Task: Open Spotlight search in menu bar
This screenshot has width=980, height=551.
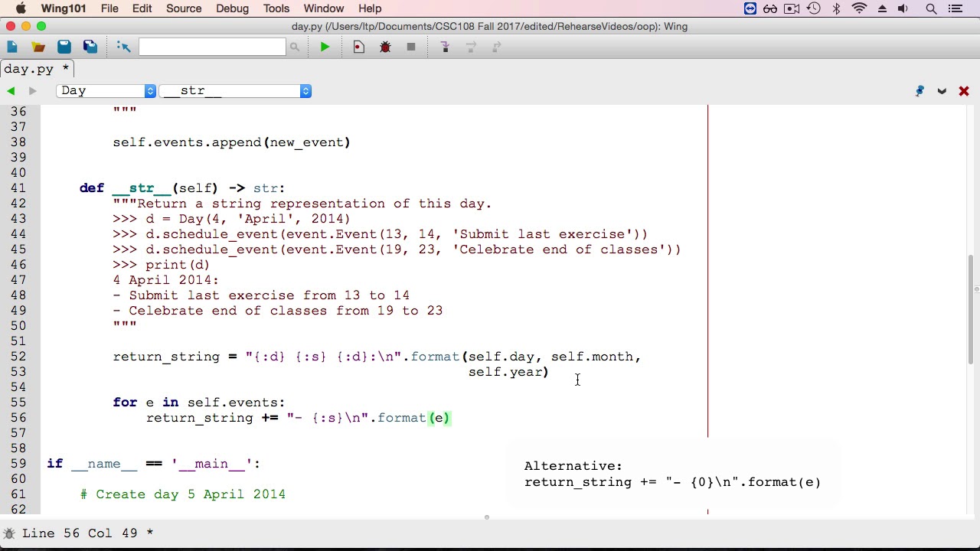Action: coord(931,9)
